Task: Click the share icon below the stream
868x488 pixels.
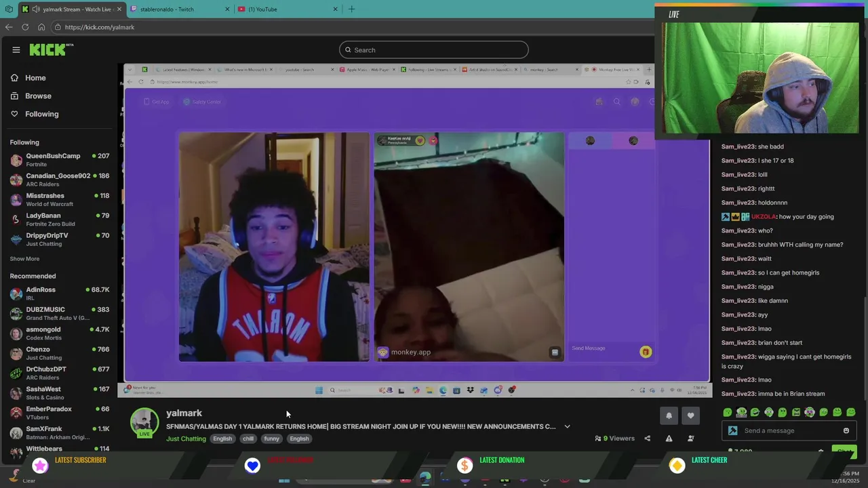Action: (647, 439)
